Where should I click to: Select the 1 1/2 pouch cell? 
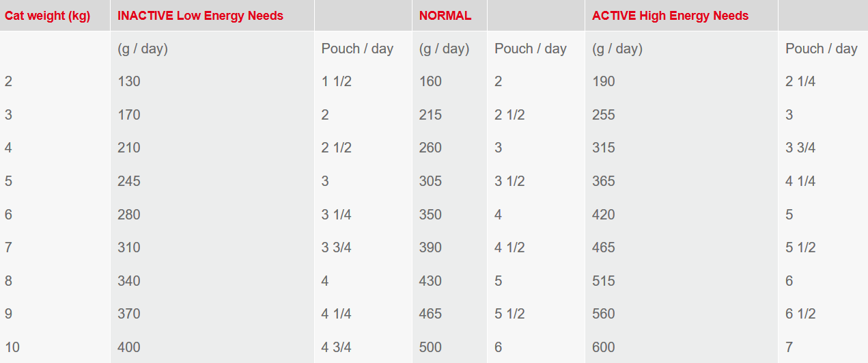[337, 81]
